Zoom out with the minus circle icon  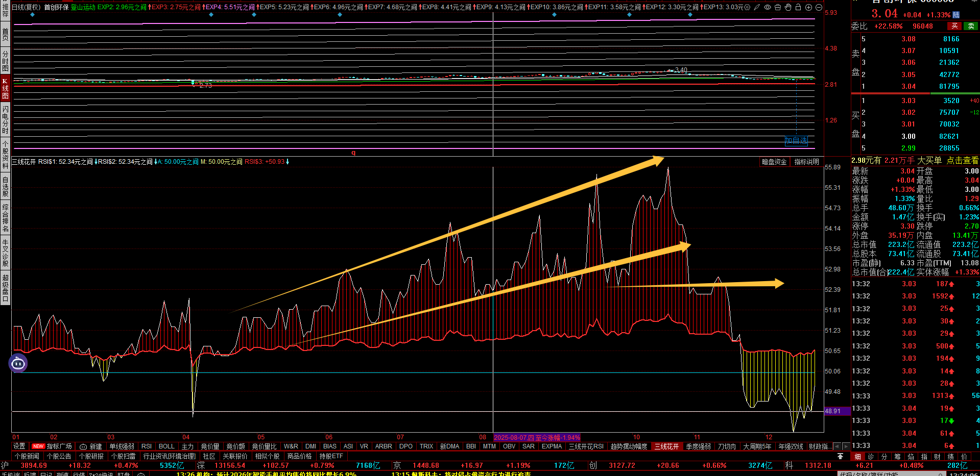819,7
